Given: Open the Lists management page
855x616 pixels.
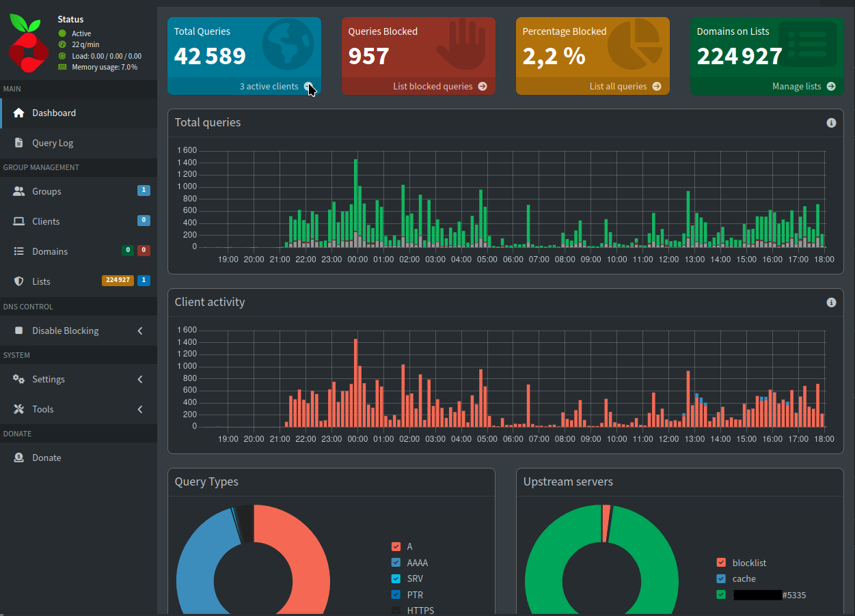Looking at the screenshot, I should point(42,281).
